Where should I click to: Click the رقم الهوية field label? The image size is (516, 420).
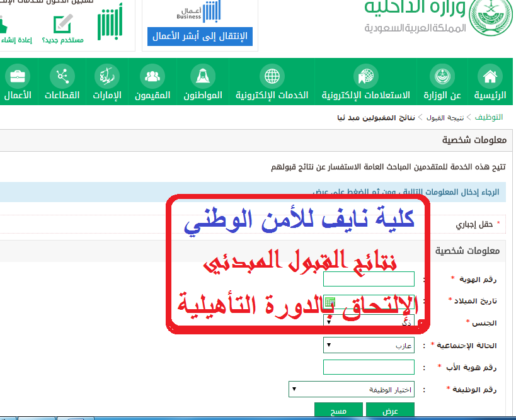(x=478, y=279)
